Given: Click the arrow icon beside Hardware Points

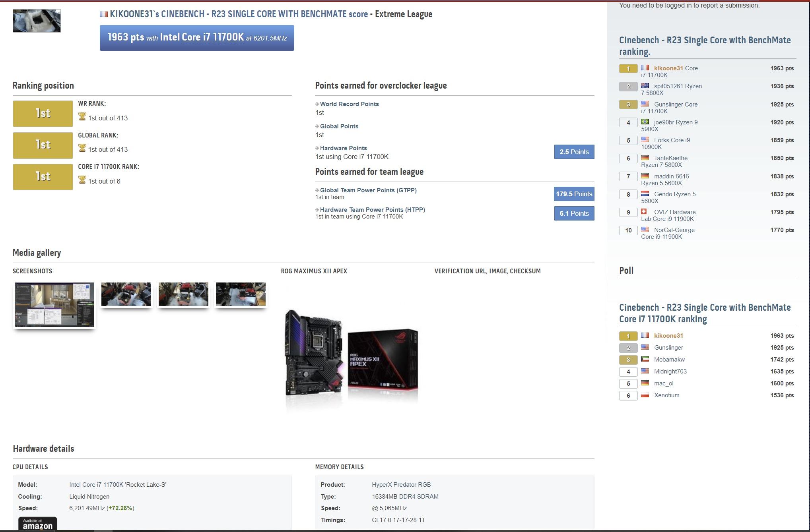Looking at the screenshot, I should [x=317, y=148].
